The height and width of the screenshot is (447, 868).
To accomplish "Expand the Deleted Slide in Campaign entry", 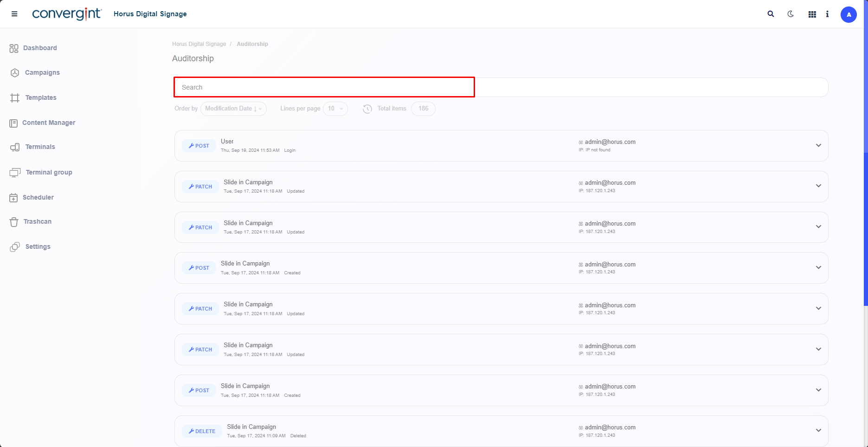I will click(x=818, y=430).
